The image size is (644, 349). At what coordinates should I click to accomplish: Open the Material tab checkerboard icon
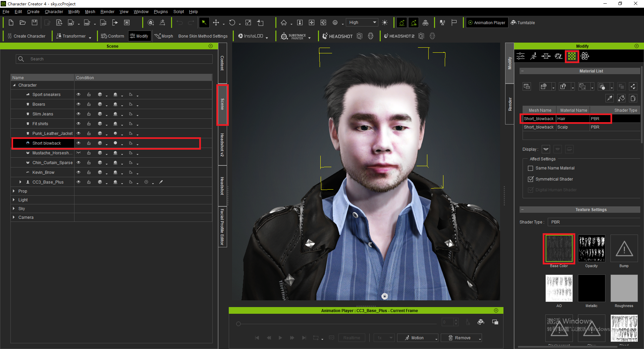coord(572,56)
